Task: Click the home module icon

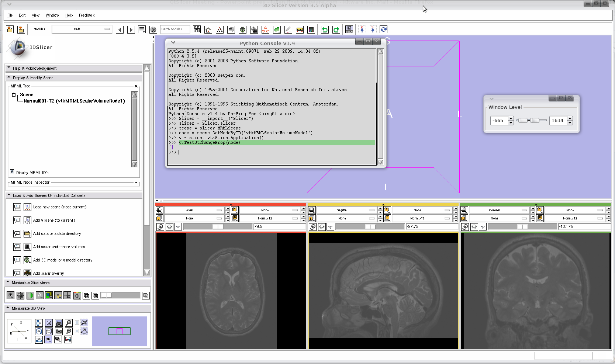Action: point(208,30)
